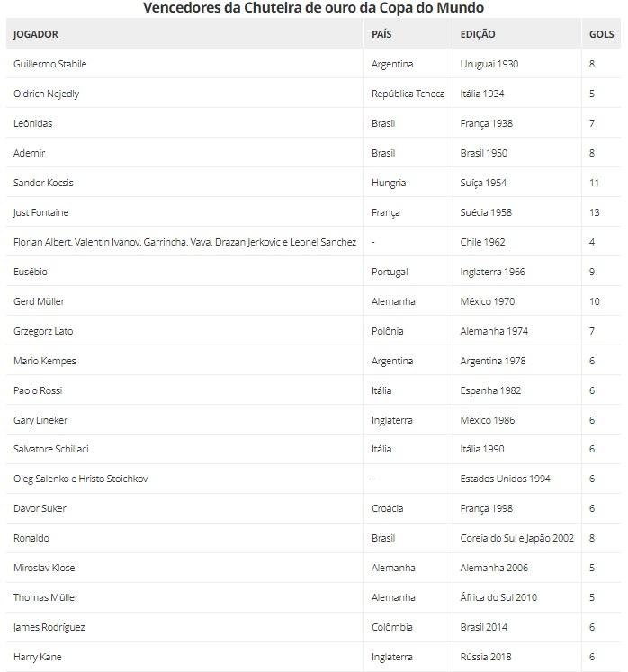Select the Suíça 1954 edition cell
This screenshot has width=628, height=672.
[483, 183]
